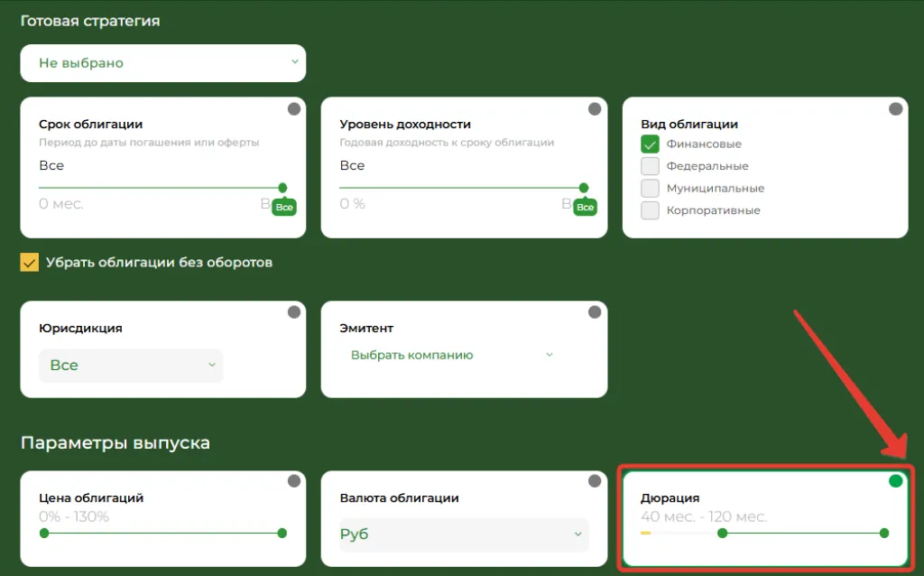The image size is (924, 576).
Task: Click the text Годовая доходность к сроку облигации
Action: [448, 143]
